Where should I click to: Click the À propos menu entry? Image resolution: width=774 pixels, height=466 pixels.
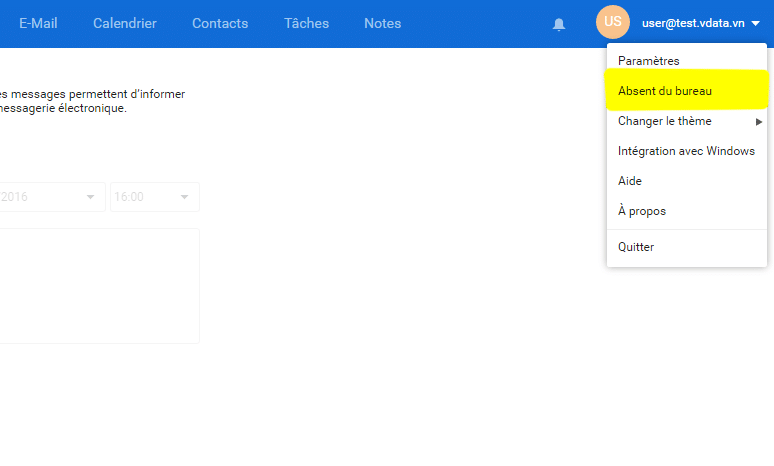pos(642,211)
